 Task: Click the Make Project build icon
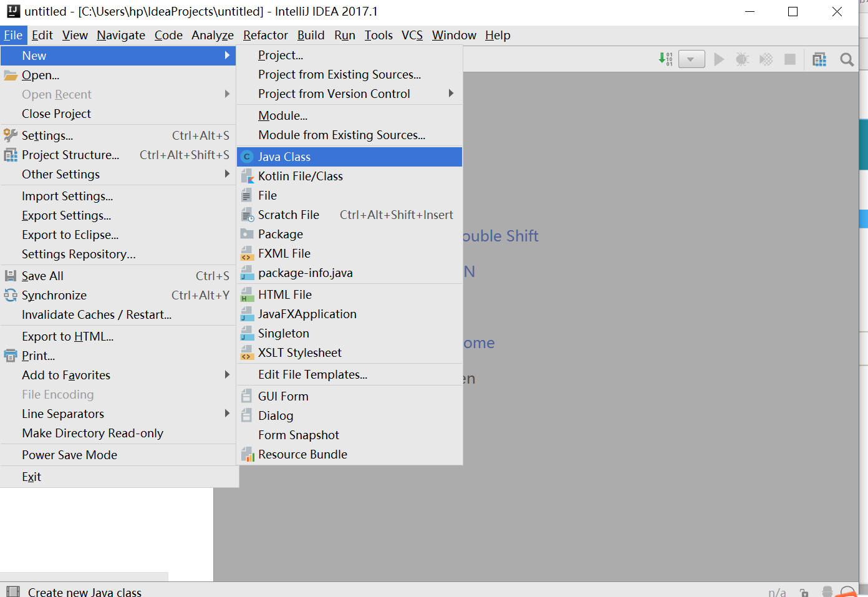tap(665, 59)
